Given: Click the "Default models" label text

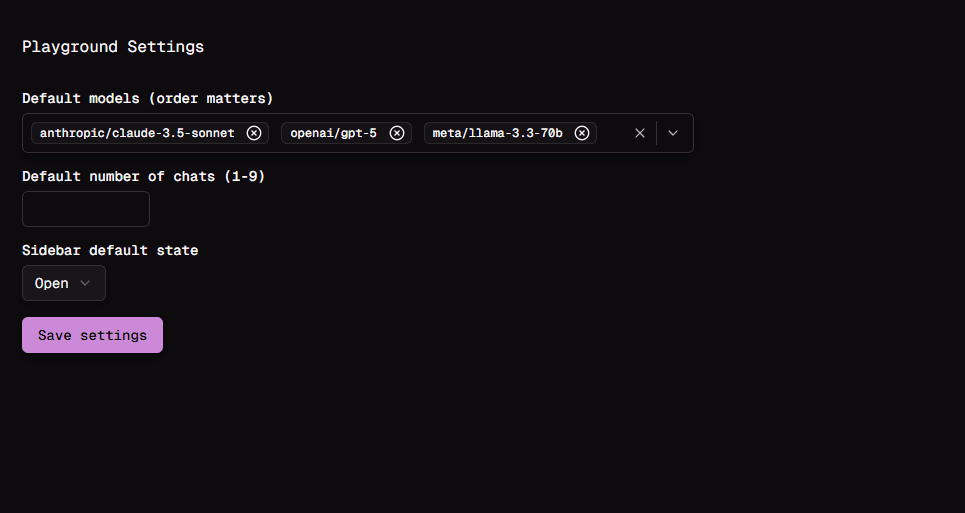Looking at the screenshot, I should point(80,98).
